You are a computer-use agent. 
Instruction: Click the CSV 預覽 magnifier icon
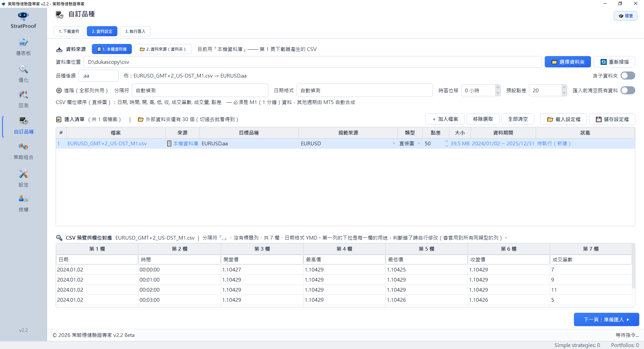pos(59,238)
